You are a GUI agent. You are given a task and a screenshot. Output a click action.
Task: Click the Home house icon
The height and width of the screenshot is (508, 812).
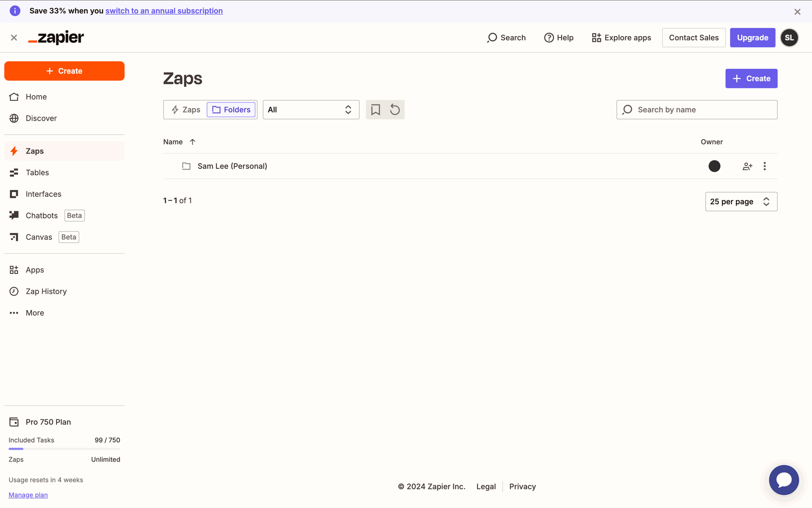tap(14, 97)
